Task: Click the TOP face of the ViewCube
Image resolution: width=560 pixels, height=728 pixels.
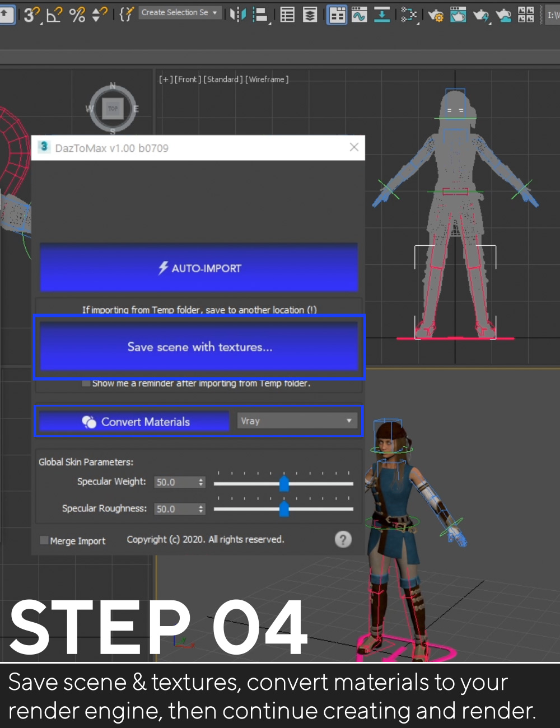Action: coord(113,109)
